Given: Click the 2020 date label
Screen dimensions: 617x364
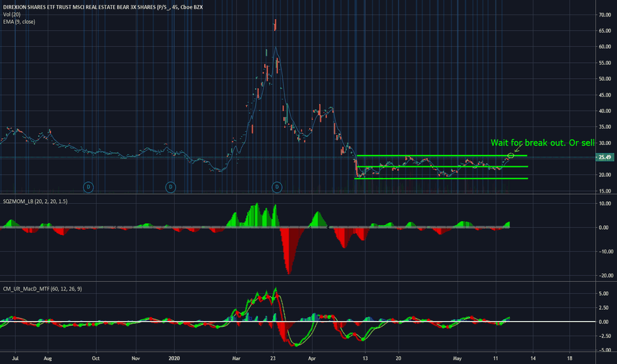Looking at the screenshot, I should (174, 358).
